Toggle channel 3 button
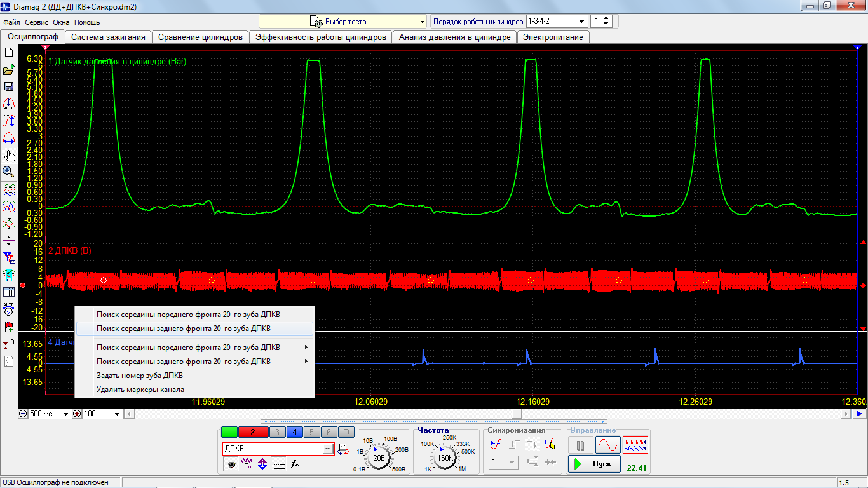This screenshot has width=868, height=488. [x=277, y=432]
